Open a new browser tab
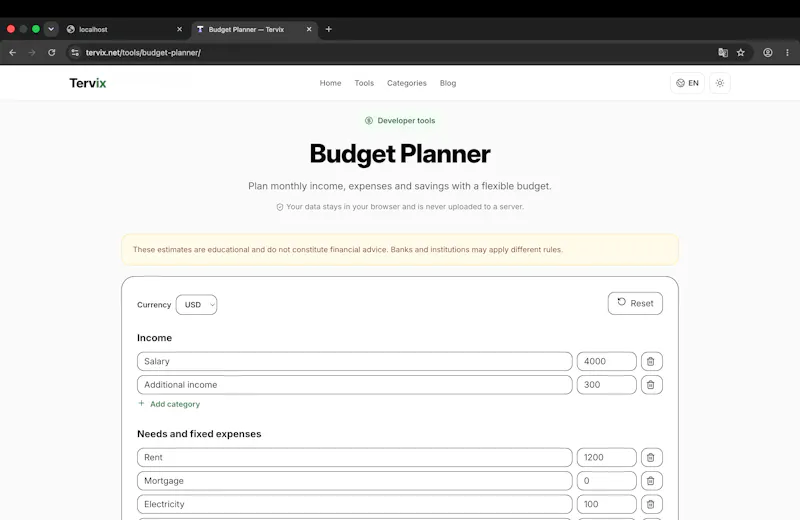 click(329, 29)
